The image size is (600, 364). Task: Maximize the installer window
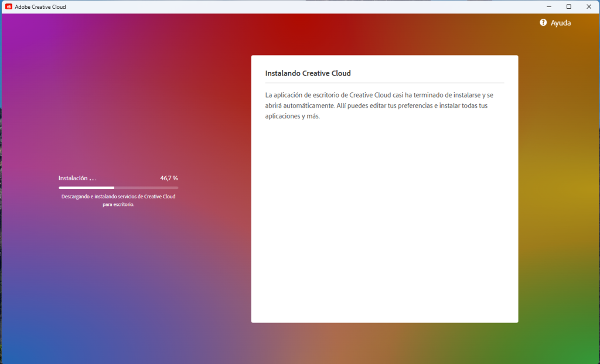point(568,6)
